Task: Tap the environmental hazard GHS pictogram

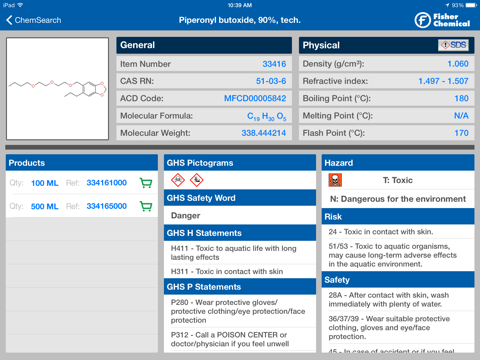Action: point(197,180)
